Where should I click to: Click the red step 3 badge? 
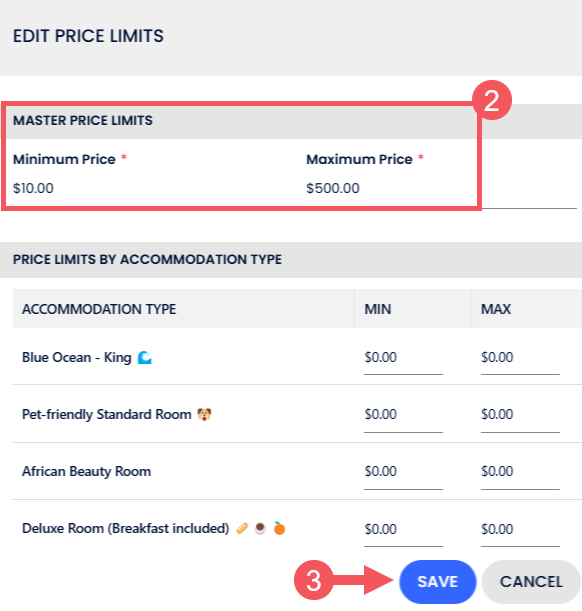click(x=314, y=580)
